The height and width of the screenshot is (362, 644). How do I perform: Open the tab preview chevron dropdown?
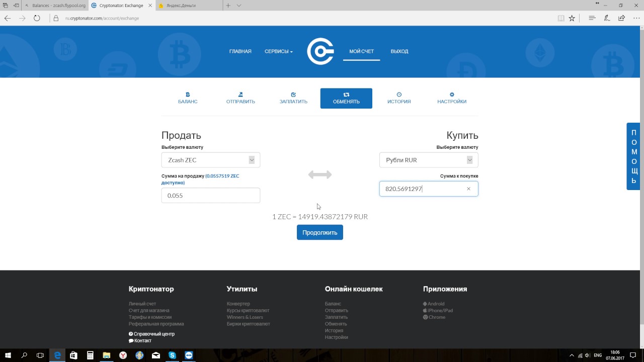coord(238,6)
